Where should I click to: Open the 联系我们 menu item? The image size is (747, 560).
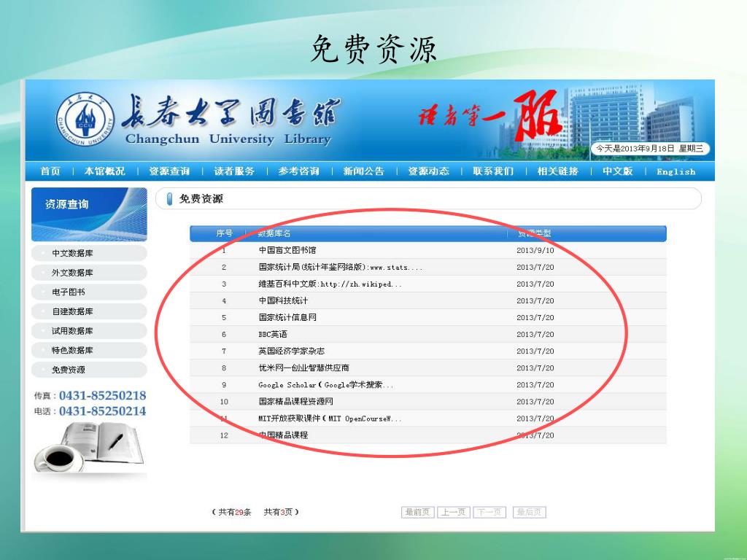click(x=494, y=171)
